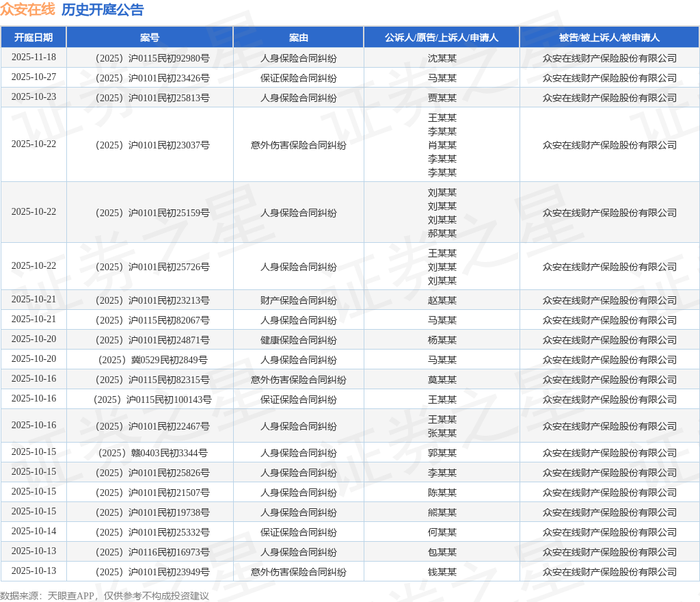
Task: Select case number 沪0101民初25813号
Action: point(169,98)
